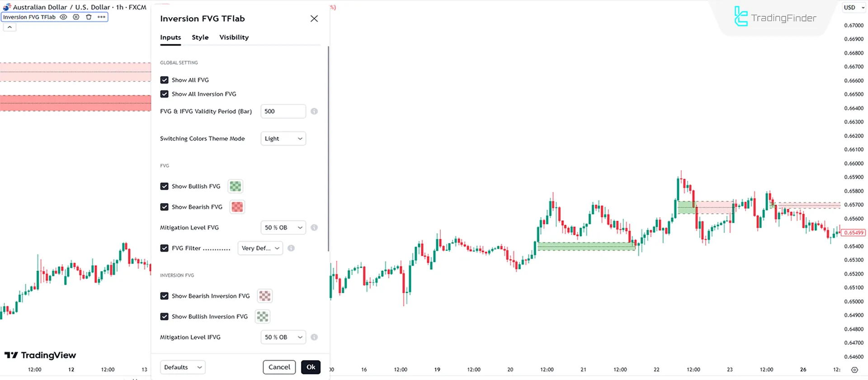This screenshot has height=380, width=868.
Task: Uncheck Show All FVG checkbox
Action: [x=165, y=80]
